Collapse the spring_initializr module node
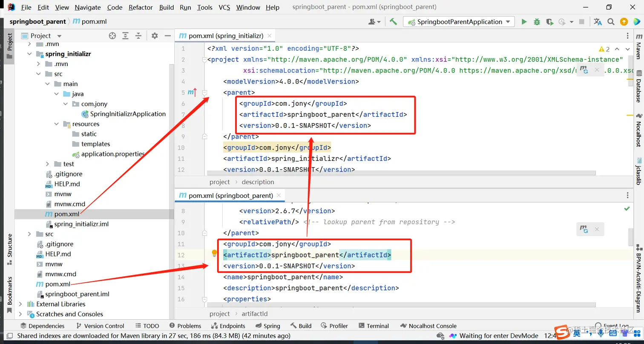The height and width of the screenshot is (344, 644). 29,54
